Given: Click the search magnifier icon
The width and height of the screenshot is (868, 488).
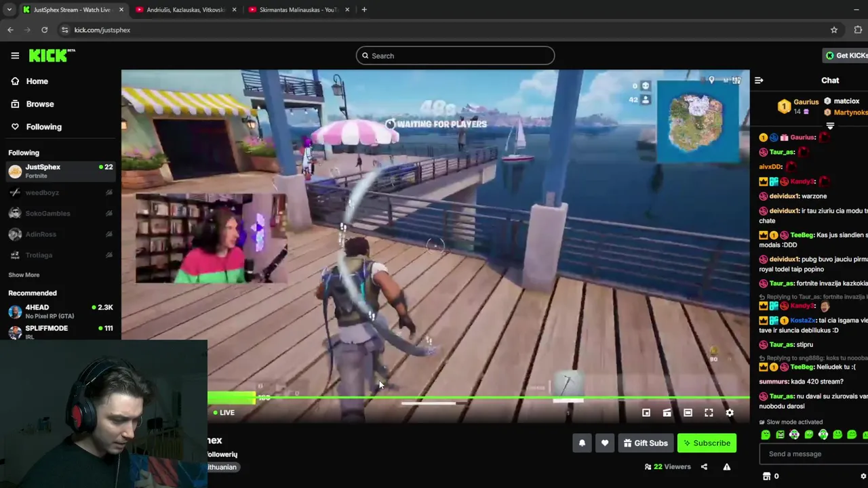Looking at the screenshot, I should 365,56.
